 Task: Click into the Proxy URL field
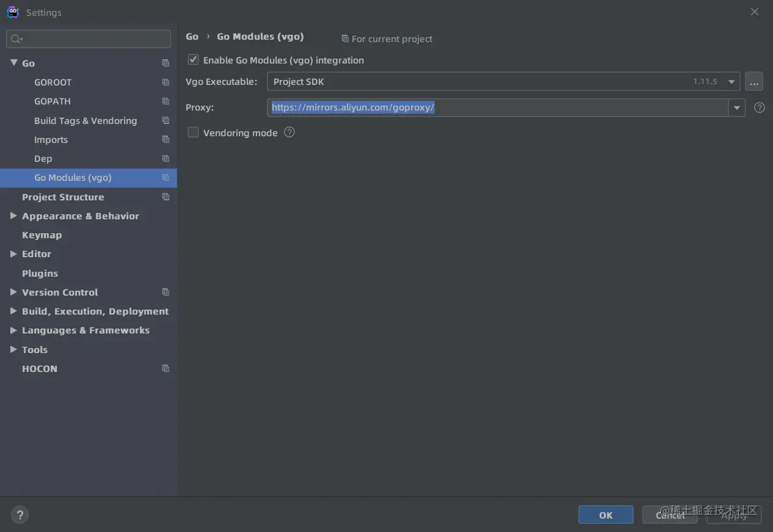pos(498,107)
